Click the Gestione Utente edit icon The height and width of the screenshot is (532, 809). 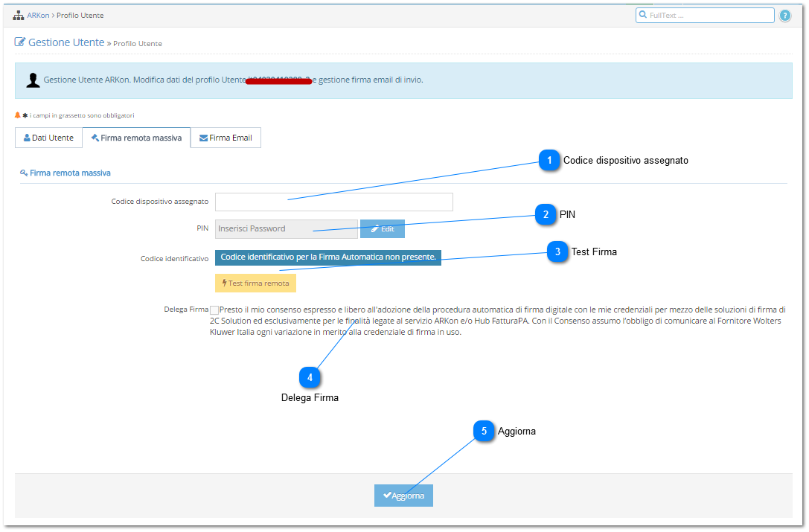tap(19, 42)
